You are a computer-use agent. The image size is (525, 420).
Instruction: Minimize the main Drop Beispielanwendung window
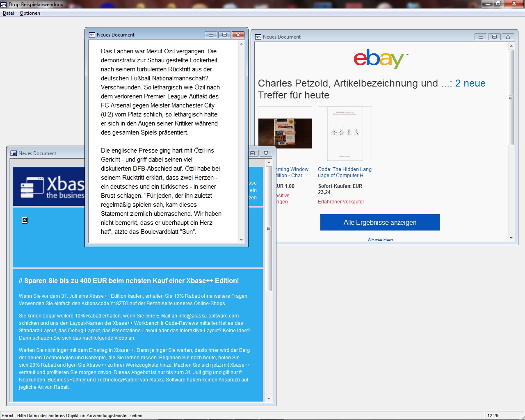point(486,4)
